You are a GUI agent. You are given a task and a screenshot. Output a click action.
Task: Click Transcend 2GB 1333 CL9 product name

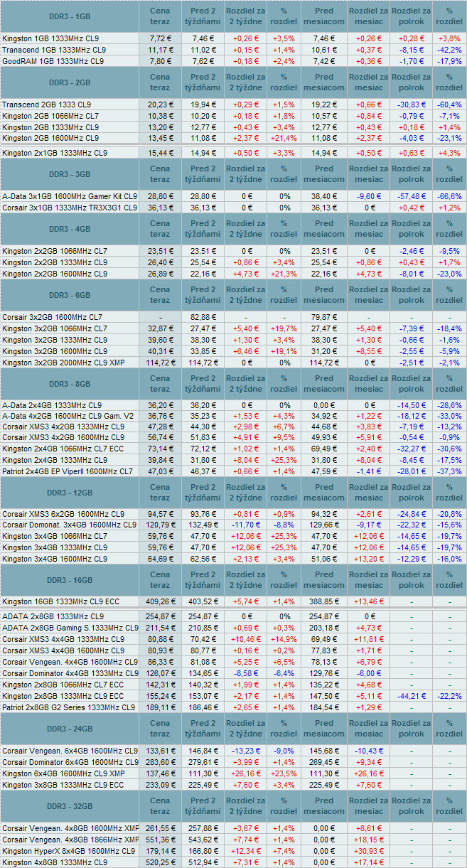click(46, 104)
